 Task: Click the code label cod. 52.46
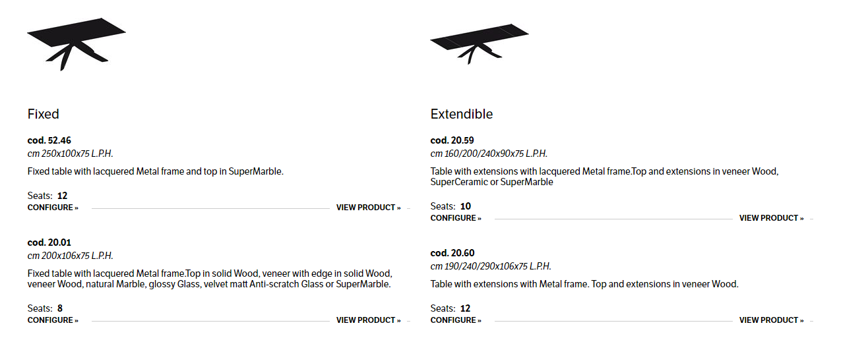point(49,140)
